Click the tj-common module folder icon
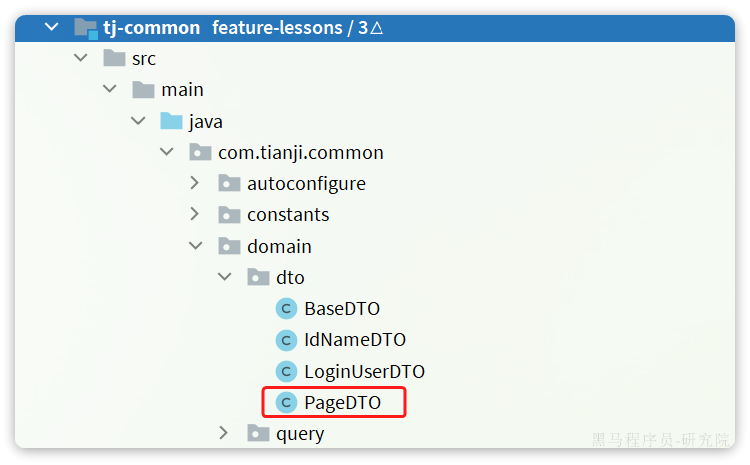The width and height of the screenshot is (750, 465). (x=86, y=28)
